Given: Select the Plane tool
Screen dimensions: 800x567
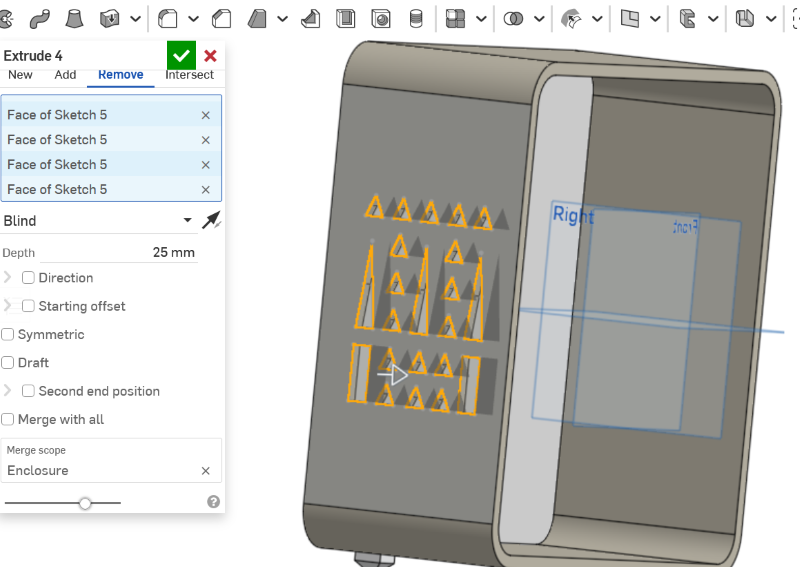Looking at the screenshot, I should 630,19.
